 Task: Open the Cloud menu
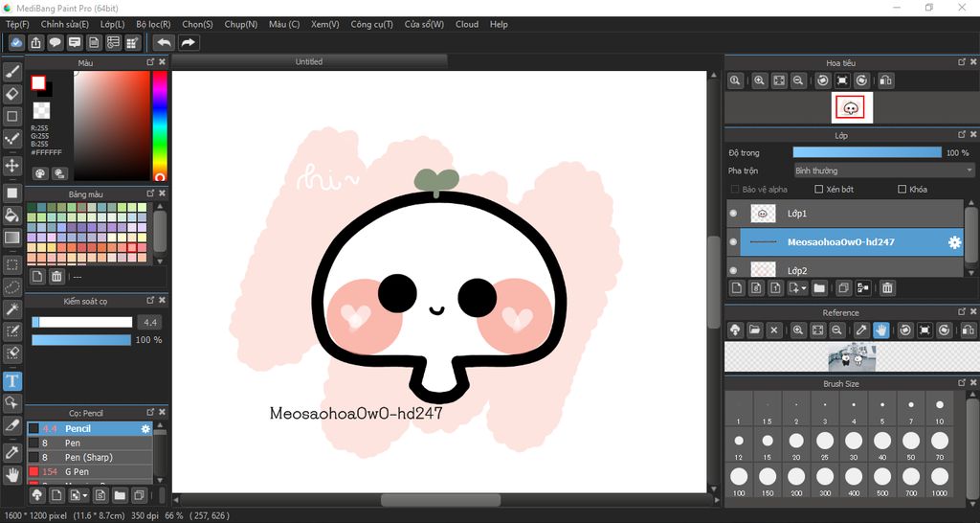click(x=467, y=24)
